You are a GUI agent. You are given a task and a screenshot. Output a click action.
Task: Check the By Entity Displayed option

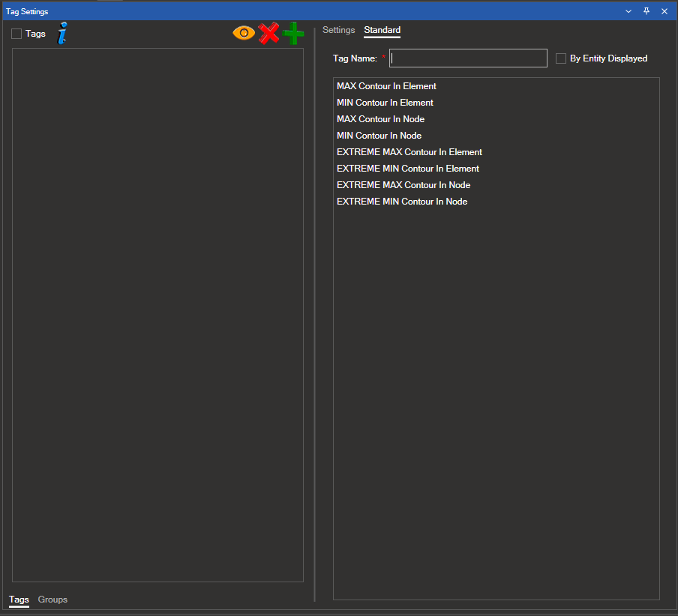tap(561, 58)
